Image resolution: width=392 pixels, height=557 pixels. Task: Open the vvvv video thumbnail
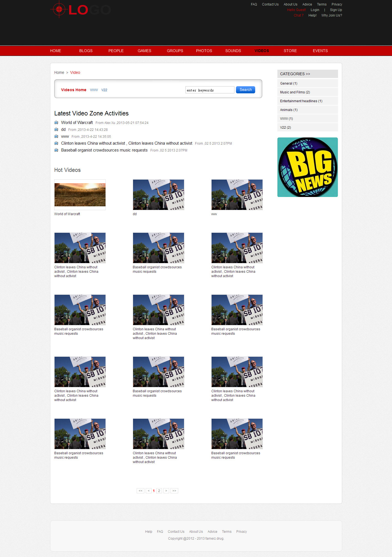coord(237,195)
